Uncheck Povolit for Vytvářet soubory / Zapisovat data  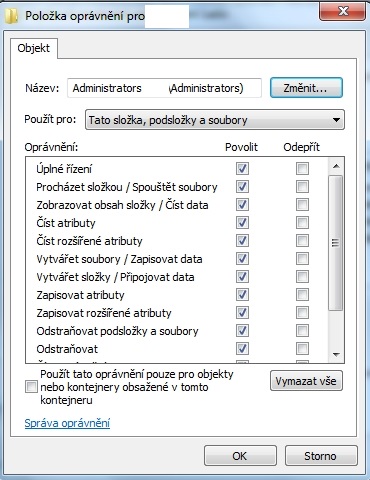[x=242, y=259]
